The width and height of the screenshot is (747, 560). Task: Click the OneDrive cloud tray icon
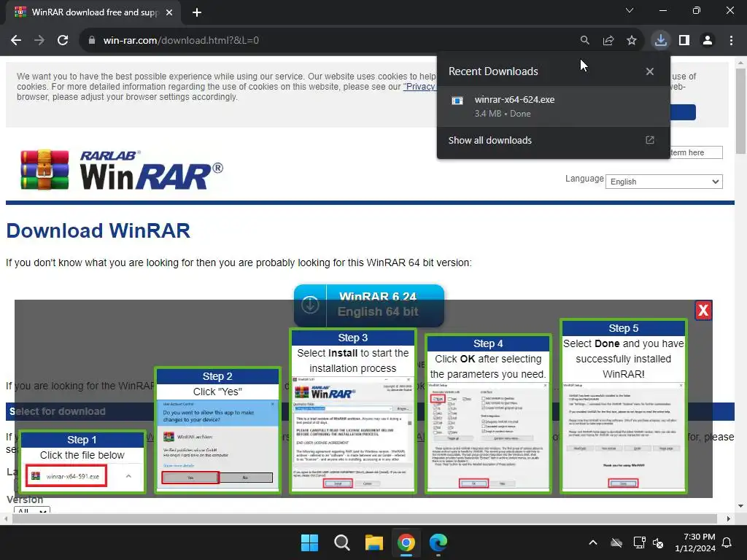[616, 542]
